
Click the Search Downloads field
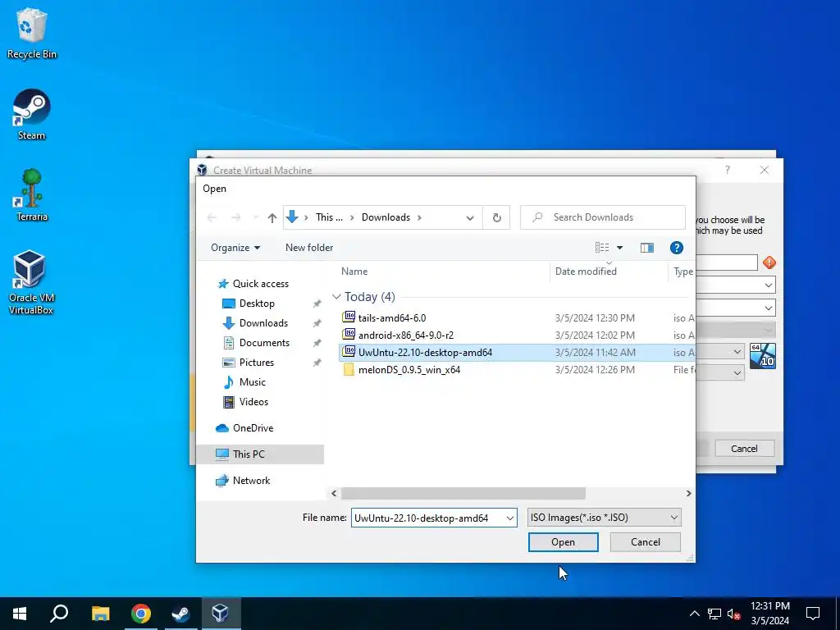[x=603, y=217]
